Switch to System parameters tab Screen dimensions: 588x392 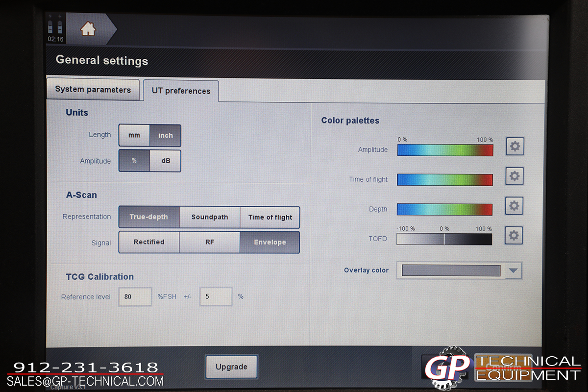93,90
